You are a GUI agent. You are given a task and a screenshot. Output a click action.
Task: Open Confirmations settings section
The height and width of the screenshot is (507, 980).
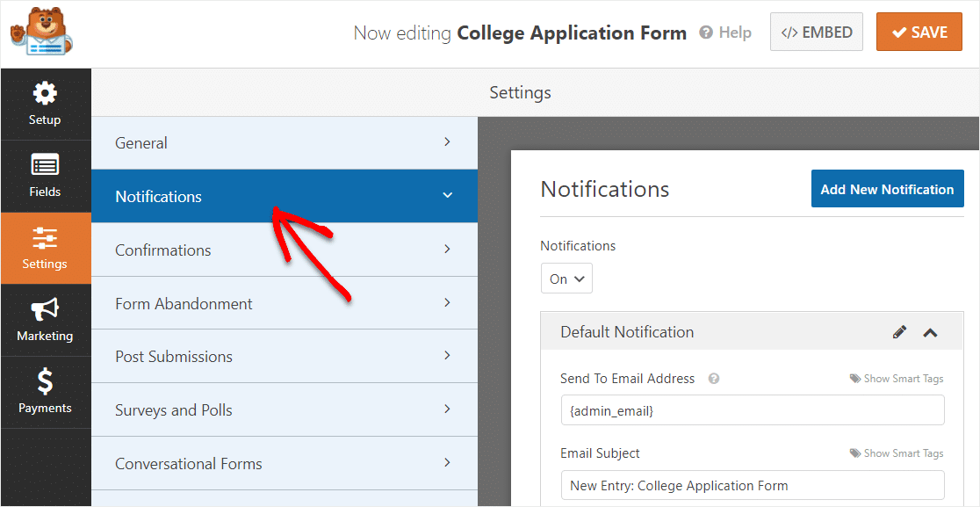pos(285,250)
